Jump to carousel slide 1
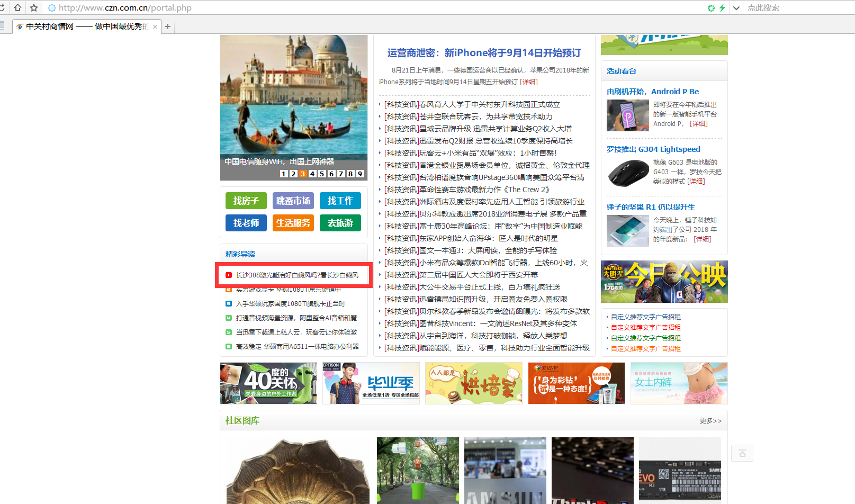This screenshot has width=855, height=504. pos(284,174)
